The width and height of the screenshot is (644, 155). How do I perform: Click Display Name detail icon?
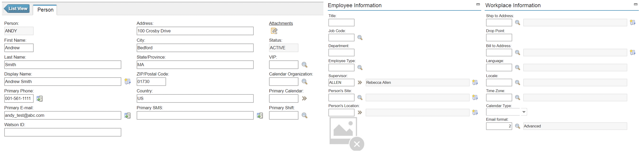tap(128, 82)
